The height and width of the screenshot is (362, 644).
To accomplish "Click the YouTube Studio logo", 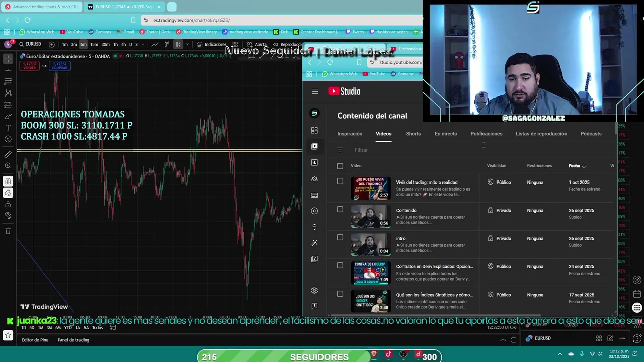I will click(344, 91).
